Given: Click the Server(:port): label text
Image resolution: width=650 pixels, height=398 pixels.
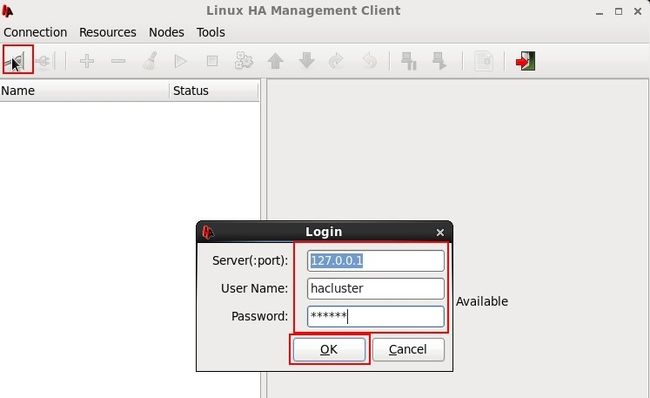Looking at the screenshot, I should pyautogui.click(x=250, y=261).
